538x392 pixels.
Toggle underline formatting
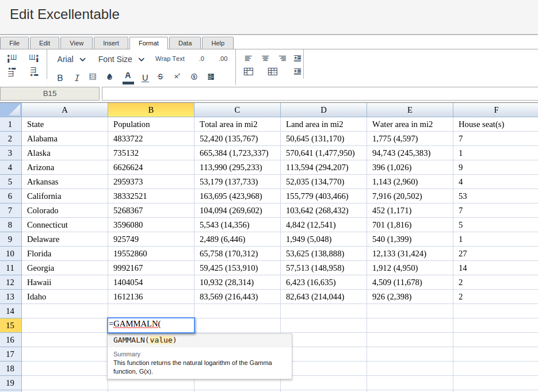(x=145, y=78)
